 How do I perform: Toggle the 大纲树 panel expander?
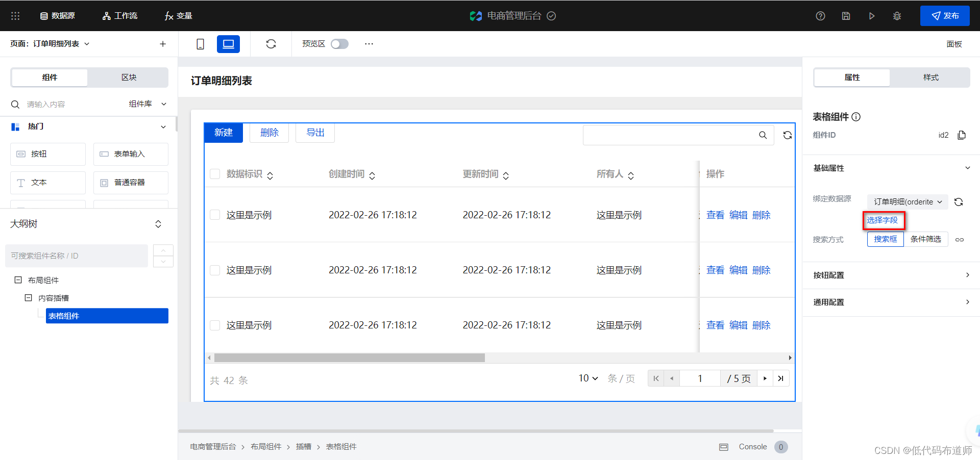pos(158,224)
